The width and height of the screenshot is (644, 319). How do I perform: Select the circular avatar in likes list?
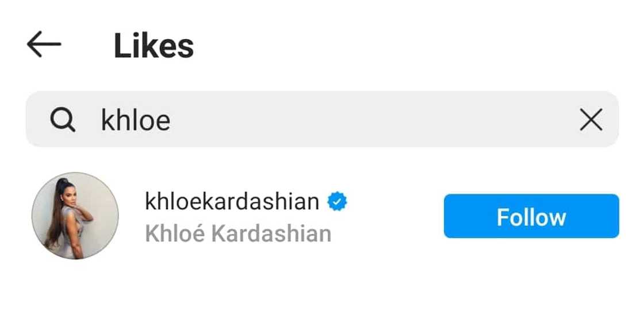click(75, 216)
